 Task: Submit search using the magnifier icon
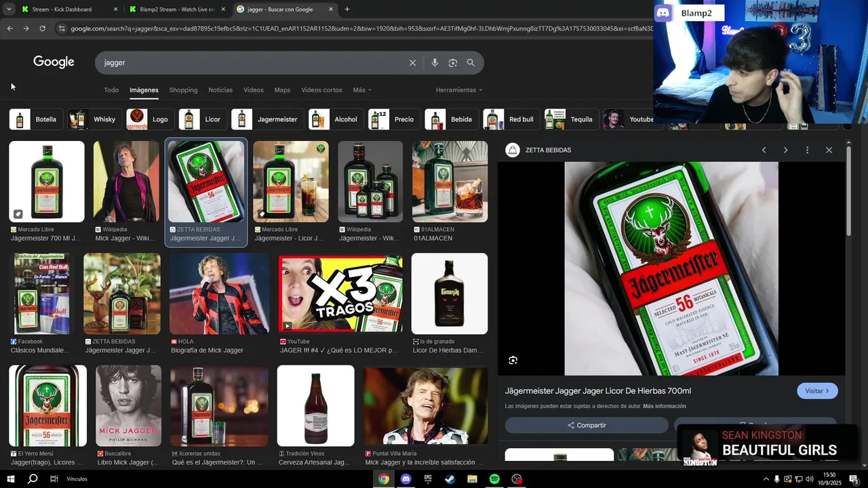[471, 62]
